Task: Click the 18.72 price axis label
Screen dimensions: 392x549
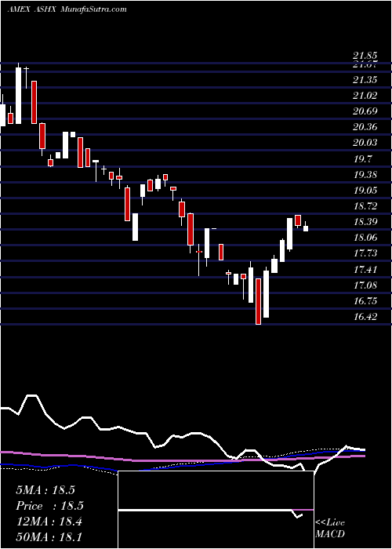Action: pos(365,205)
